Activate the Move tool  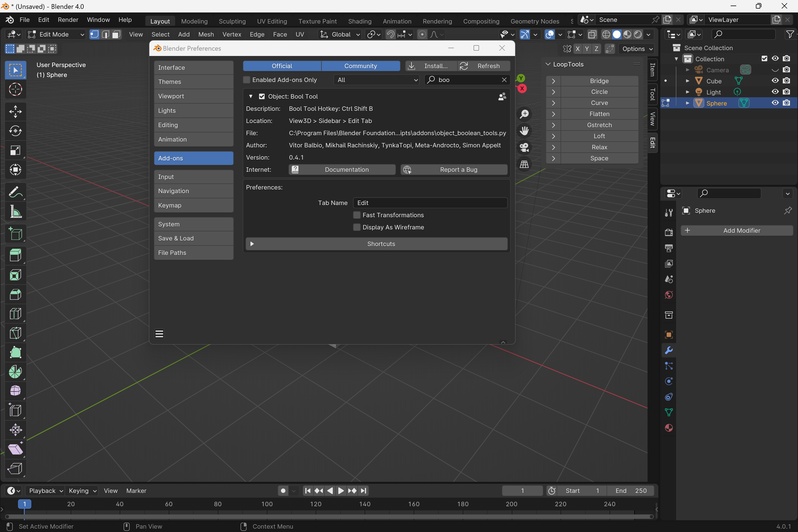15,111
